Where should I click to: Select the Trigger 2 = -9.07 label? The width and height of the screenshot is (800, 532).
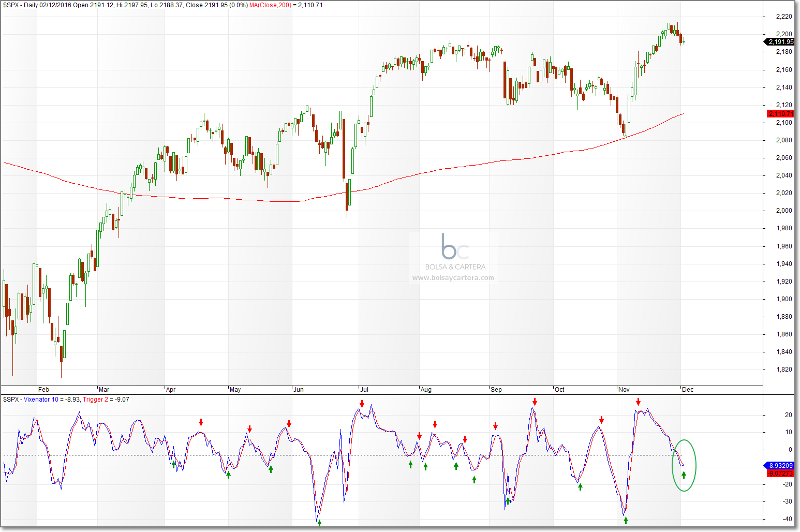pyautogui.click(x=106, y=400)
